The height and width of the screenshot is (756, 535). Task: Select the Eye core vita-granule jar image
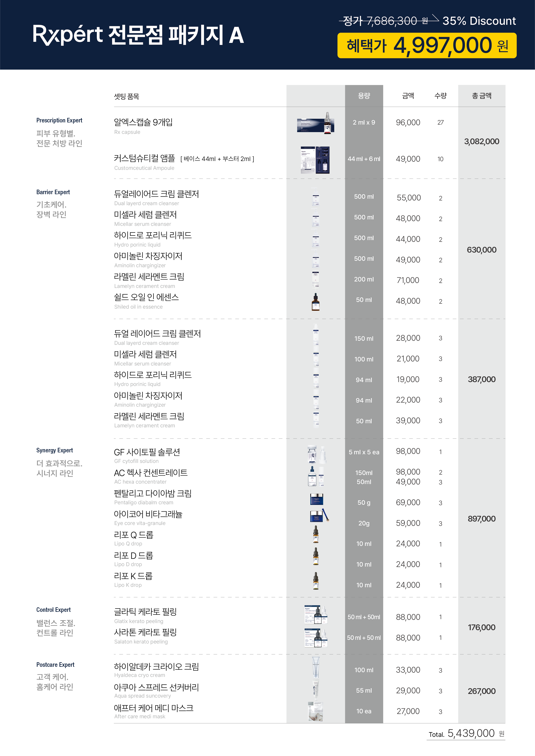[318, 516]
